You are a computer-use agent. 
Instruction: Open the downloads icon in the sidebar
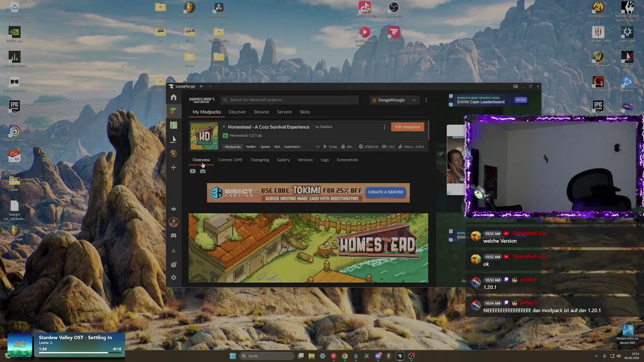point(174,250)
